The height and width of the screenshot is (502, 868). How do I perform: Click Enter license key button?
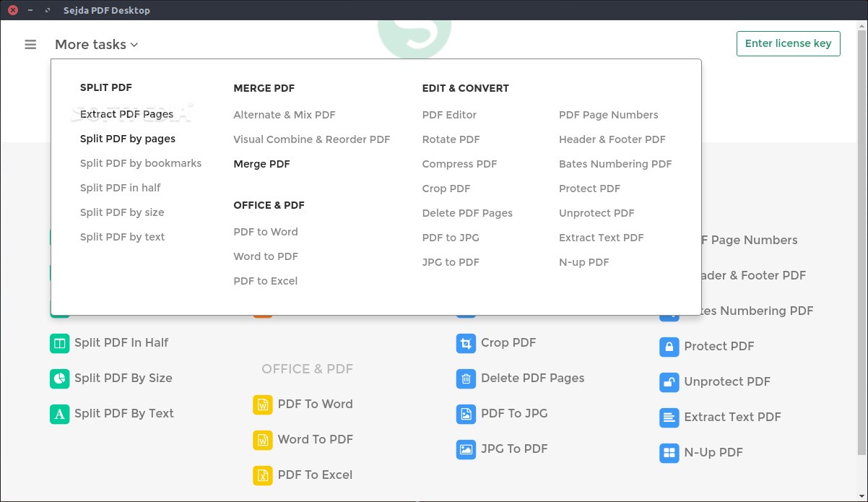[788, 43]
